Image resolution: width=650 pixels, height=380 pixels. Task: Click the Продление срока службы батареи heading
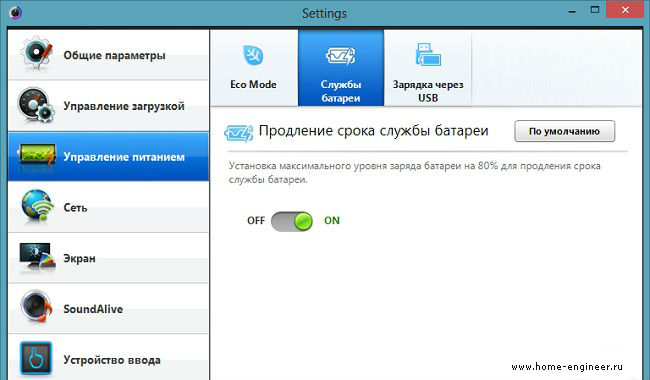pos(374,131)
